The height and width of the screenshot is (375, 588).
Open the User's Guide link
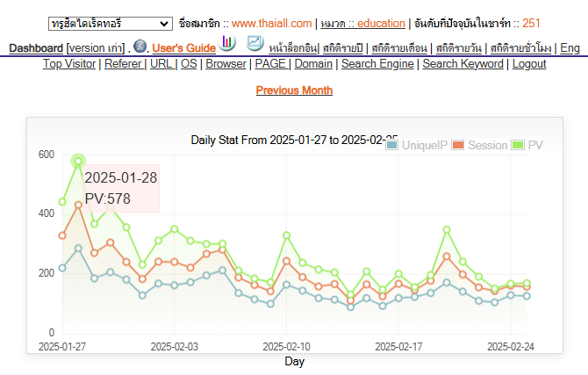[183, 47]
